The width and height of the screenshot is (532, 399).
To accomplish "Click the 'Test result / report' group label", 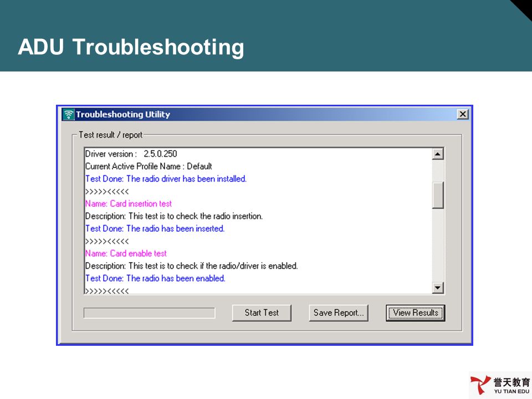I will pyautogui.click(x=111, y=135).
